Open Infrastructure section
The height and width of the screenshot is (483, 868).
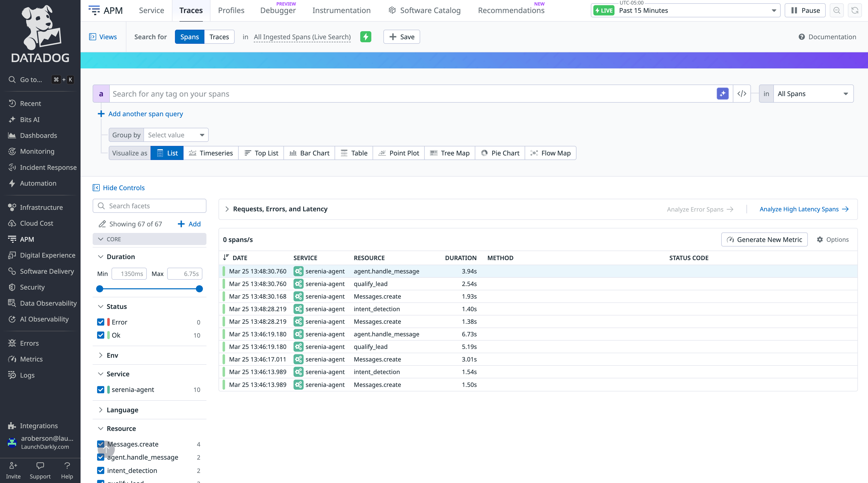tap(41, 208)
